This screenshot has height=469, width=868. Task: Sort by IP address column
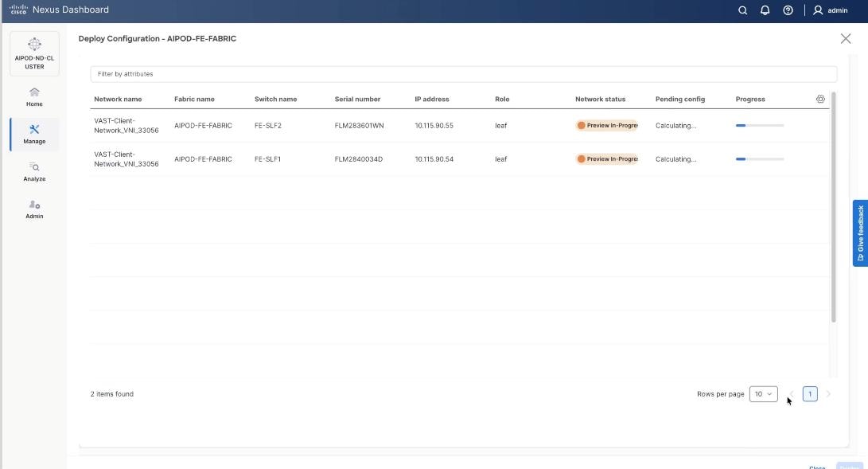[x=432, y=99]
